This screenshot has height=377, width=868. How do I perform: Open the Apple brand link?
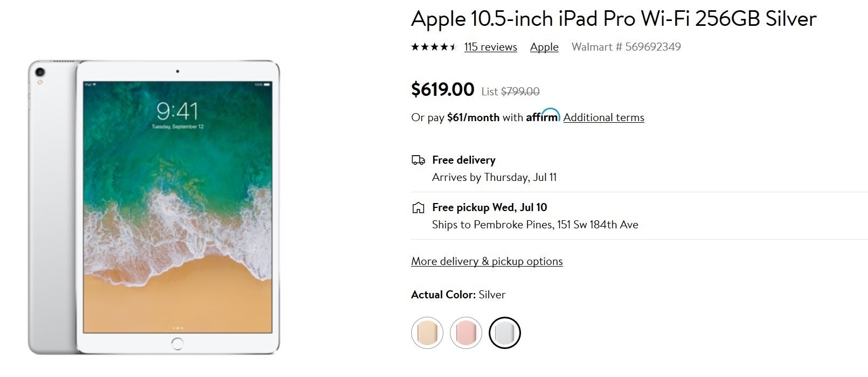point(544,47)
